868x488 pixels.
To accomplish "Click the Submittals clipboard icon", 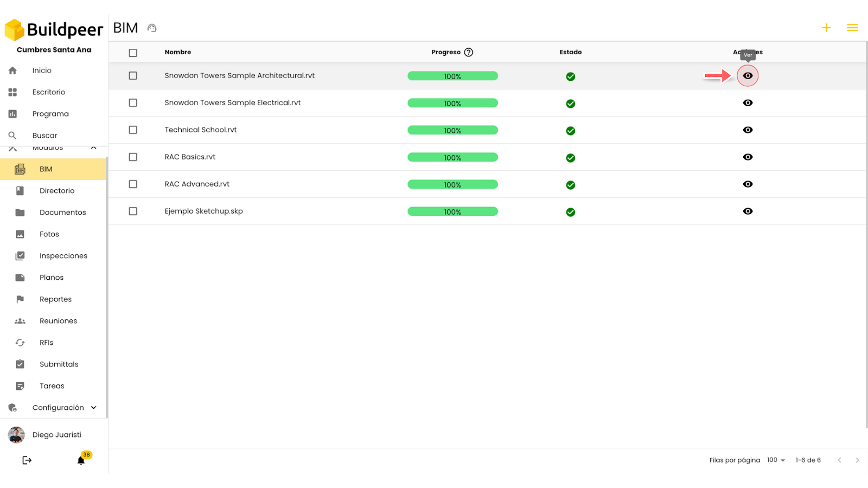I will (x=20, y=364).
